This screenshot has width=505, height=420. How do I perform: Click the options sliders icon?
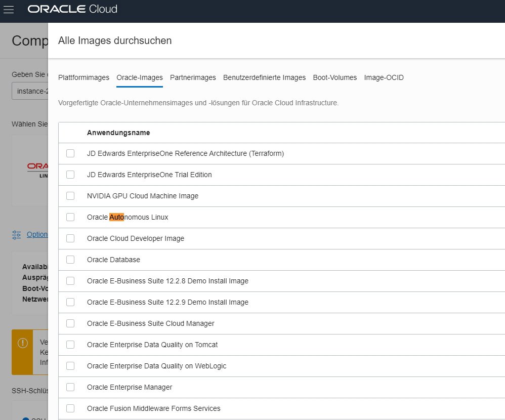(17, 234)
